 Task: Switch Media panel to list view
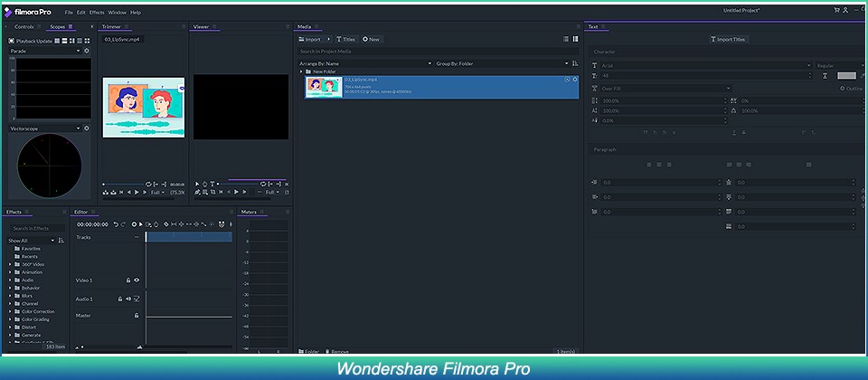pyautogui.click(x=566, y=39)
